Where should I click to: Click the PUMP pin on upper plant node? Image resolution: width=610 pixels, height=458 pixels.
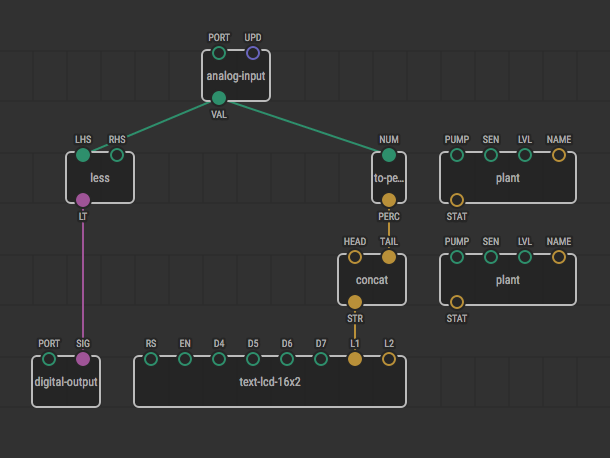pos(457,155)
